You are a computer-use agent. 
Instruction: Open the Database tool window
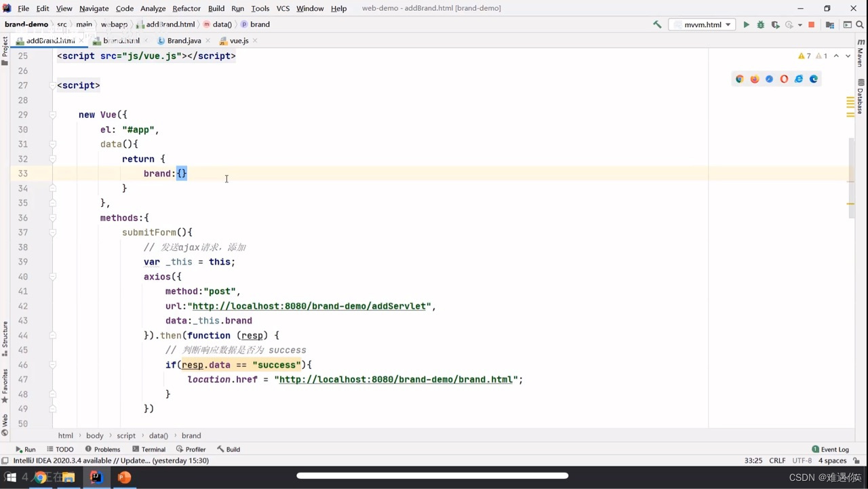[861, 97]
